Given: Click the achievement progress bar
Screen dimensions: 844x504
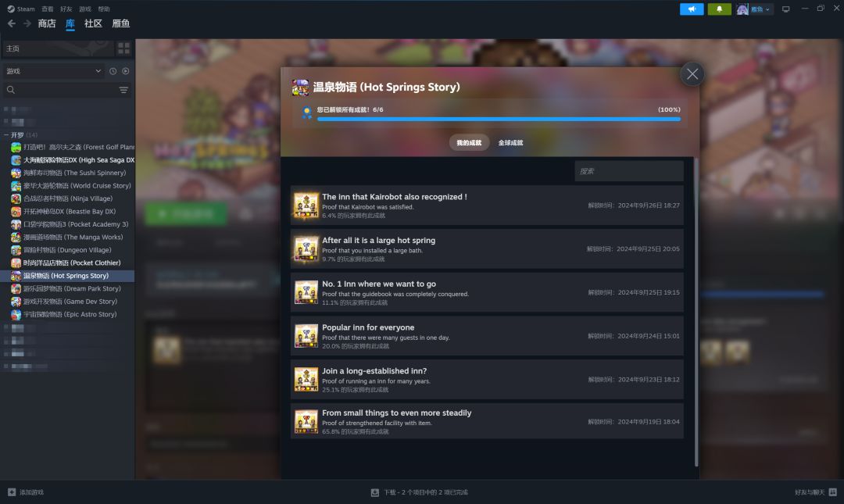Looking at the screenshot, I should tap(499, 119).
